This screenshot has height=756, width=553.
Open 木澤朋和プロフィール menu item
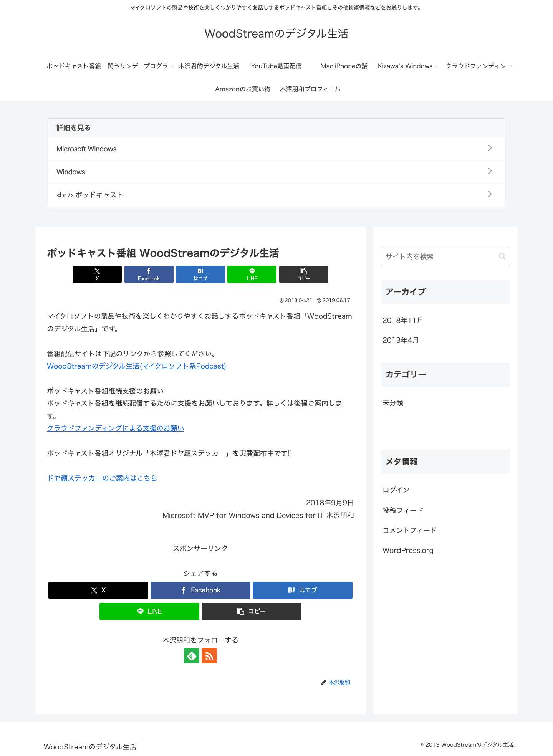tap(310, 89)
